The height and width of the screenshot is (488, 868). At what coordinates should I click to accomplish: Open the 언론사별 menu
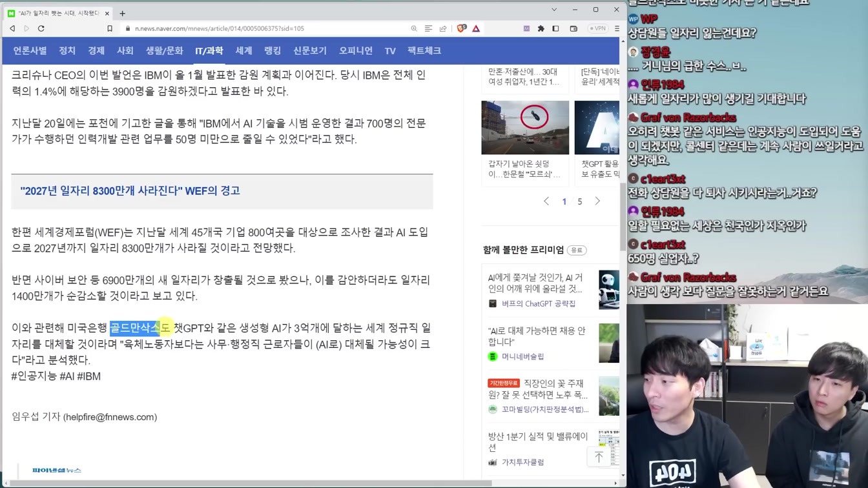pos(30,50)
